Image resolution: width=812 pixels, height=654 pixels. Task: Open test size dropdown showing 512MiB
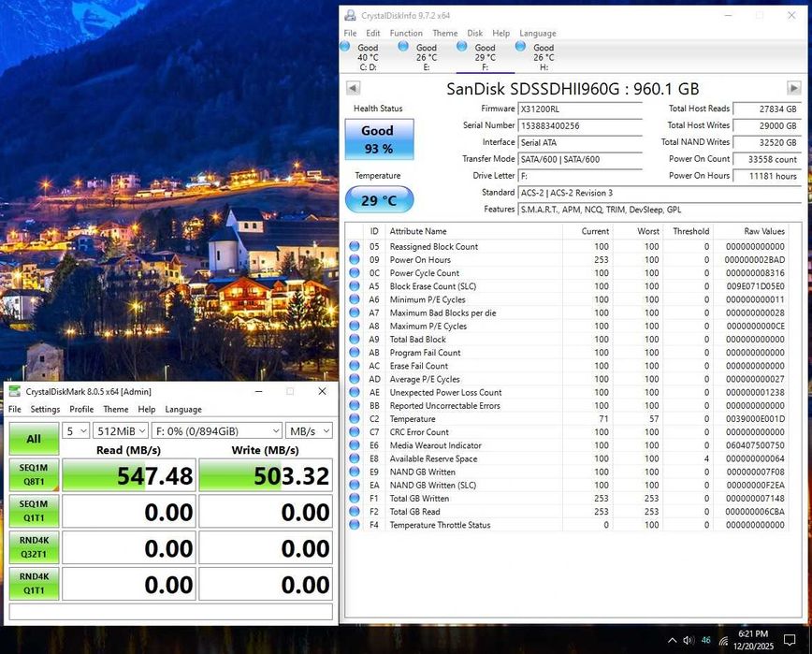pos(121,430)
